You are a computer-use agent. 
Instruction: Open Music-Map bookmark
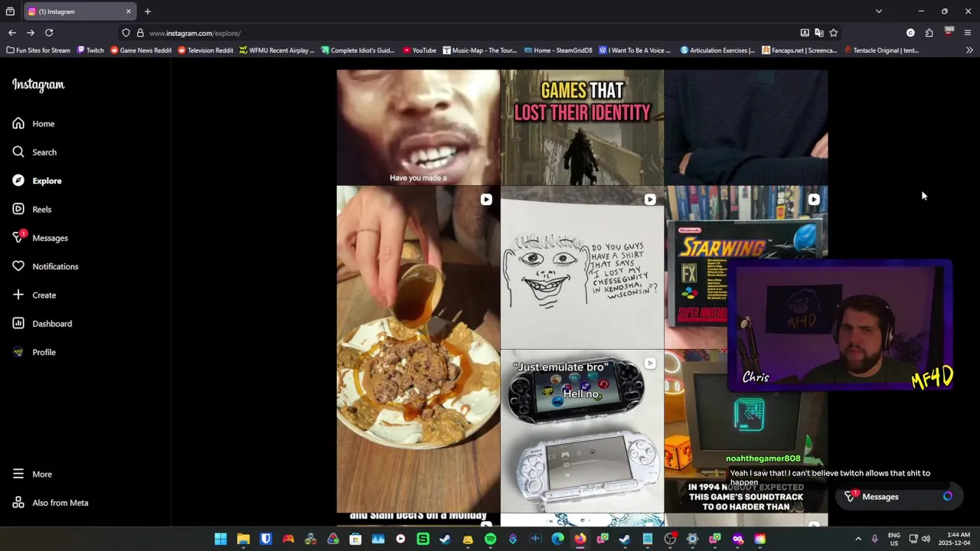(480, 51)
